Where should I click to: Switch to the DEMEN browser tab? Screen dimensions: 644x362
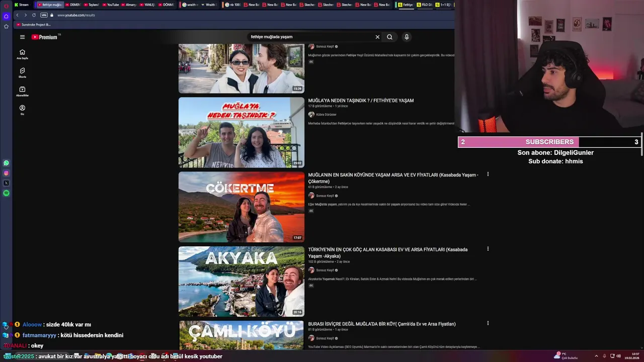point(72,5)
